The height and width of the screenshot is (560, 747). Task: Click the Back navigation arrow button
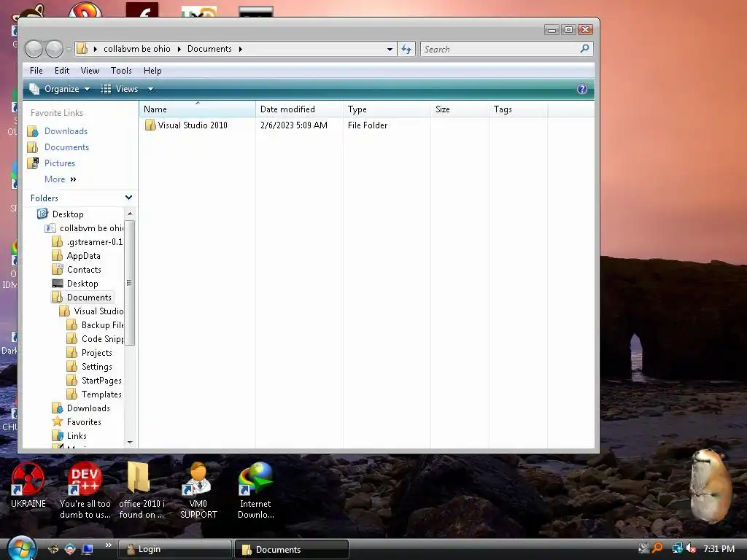coord(34,49)
